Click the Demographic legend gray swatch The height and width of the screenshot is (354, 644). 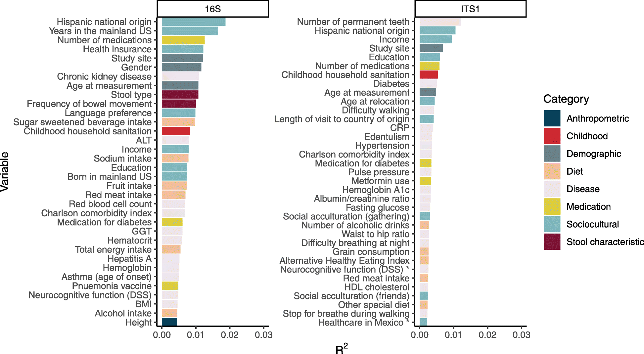tap(552, 154)
